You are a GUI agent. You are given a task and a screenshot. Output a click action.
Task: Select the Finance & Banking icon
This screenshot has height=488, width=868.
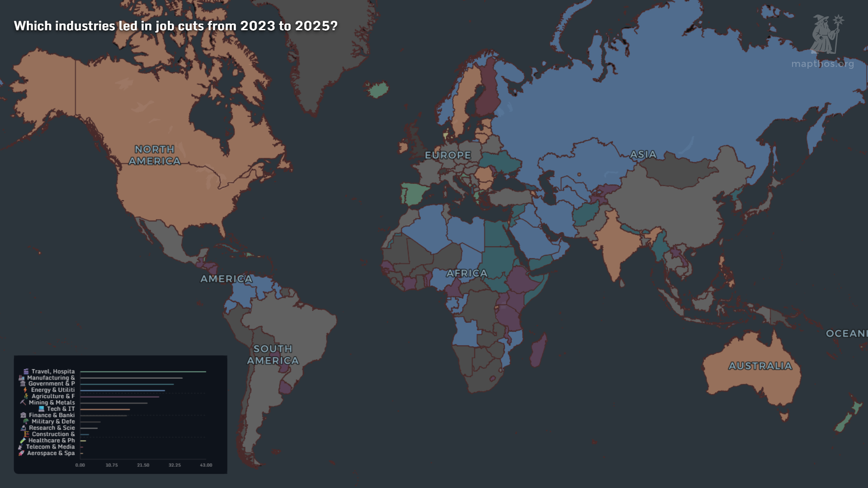[24, 415]
